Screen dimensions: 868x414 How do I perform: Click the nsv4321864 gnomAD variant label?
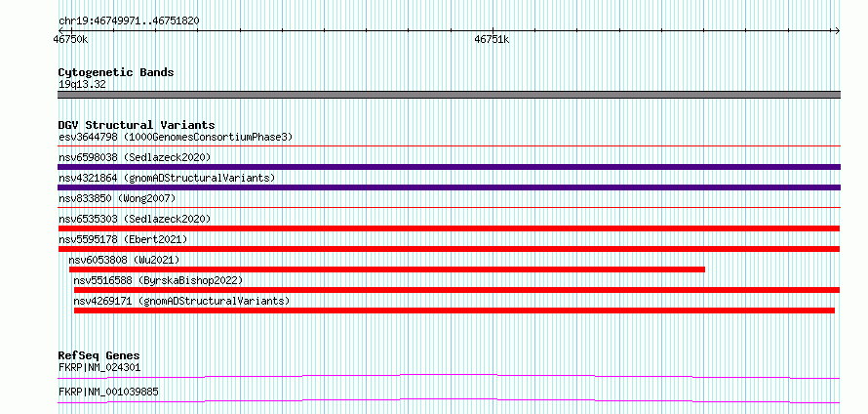167,178
